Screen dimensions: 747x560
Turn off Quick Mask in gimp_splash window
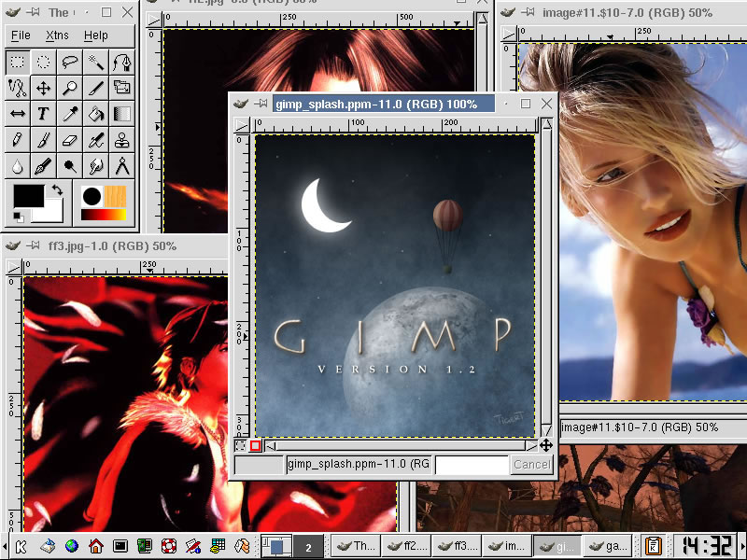[241, 446]
